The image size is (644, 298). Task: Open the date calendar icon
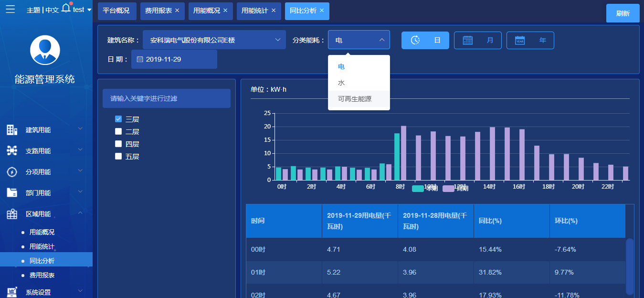[140, 59]
